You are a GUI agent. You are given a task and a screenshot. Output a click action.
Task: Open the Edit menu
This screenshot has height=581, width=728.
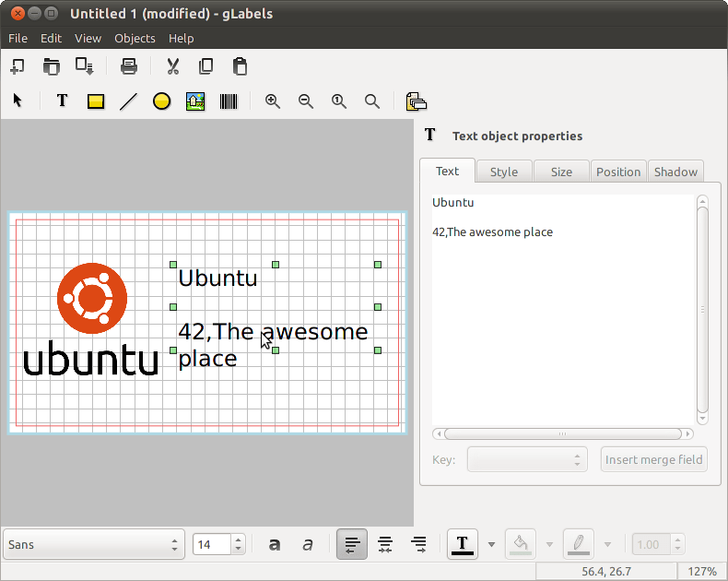pyautogui.click(x=51, y=38)
